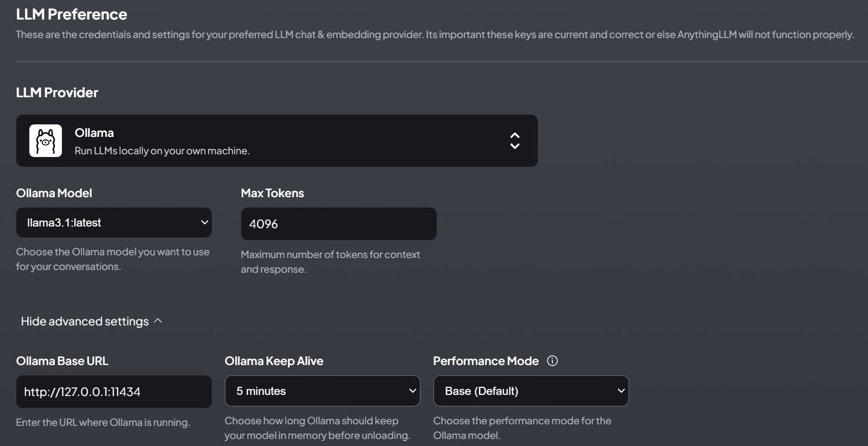Click the 'Ollama Base URL' label
The image size is (868, 446).
62,361
